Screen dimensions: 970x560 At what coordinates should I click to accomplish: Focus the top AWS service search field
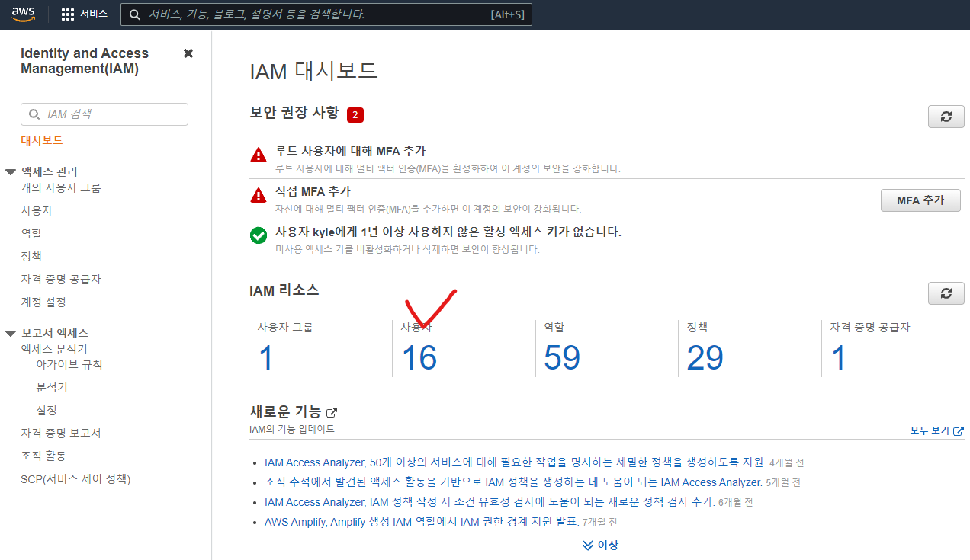click(x=326, y=14)
